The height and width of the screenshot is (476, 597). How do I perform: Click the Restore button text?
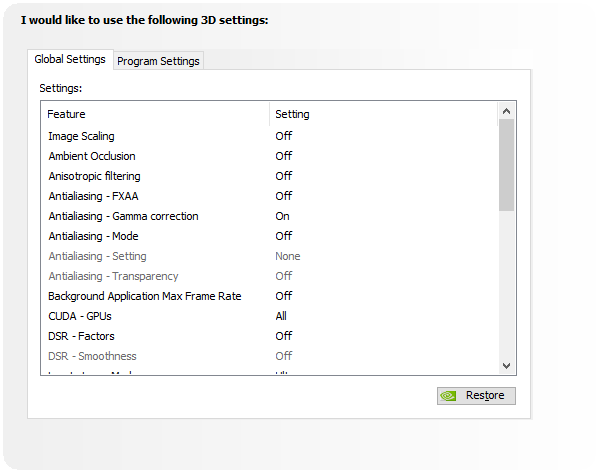point(485,395)
